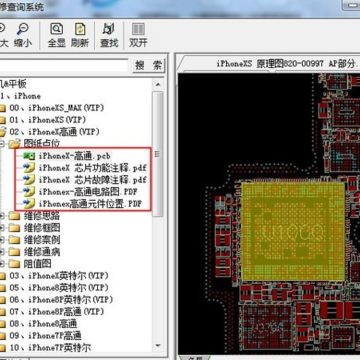Click the search text input field

click(64, 66)
